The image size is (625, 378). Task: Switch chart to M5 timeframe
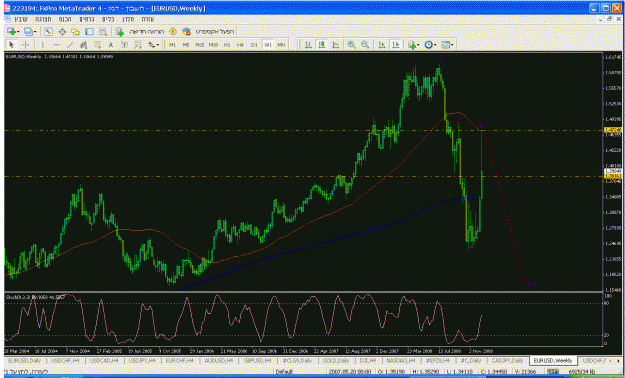click(186, 45)
